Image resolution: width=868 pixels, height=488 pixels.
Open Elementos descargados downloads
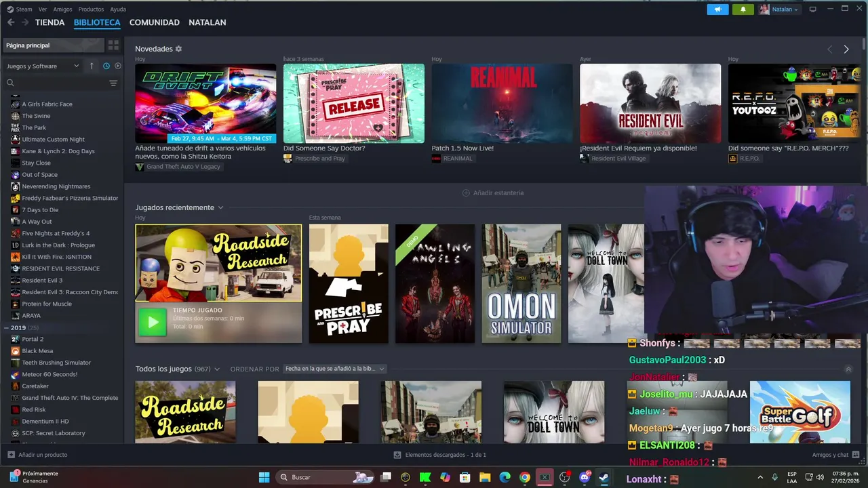point(440,455)
